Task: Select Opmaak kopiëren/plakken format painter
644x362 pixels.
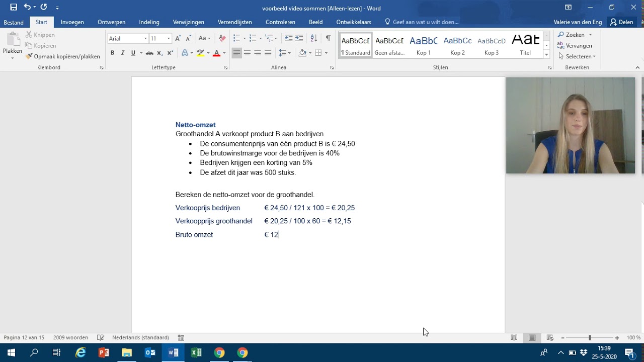Action: [63, 56]
